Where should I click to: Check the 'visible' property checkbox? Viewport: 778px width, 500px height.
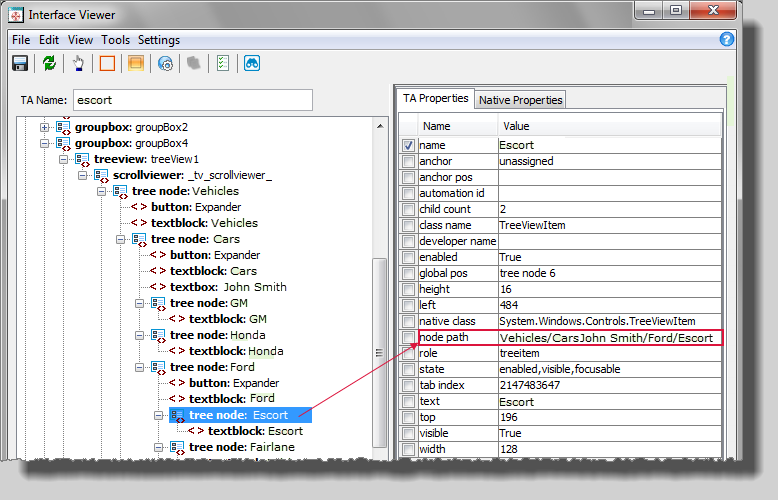408,433
